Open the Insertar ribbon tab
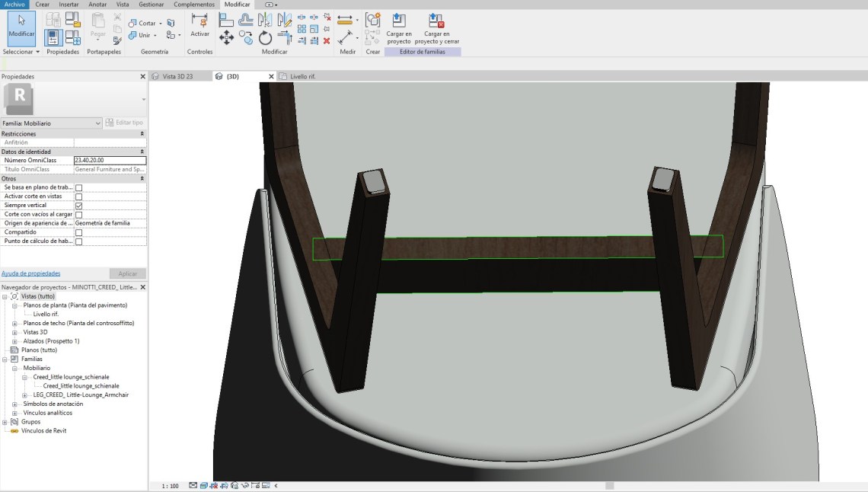 [x=69, y=5]
